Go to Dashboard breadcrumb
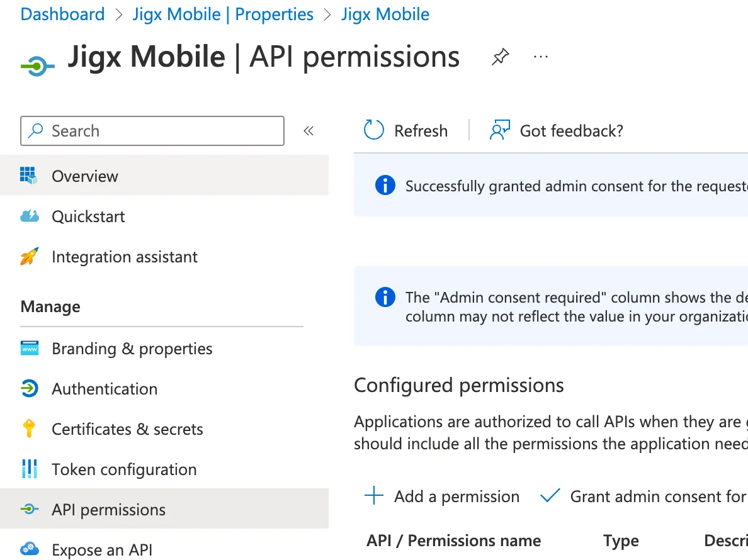Screen dimensions: 748x560 pyautogui.click(x=62, y=14)
